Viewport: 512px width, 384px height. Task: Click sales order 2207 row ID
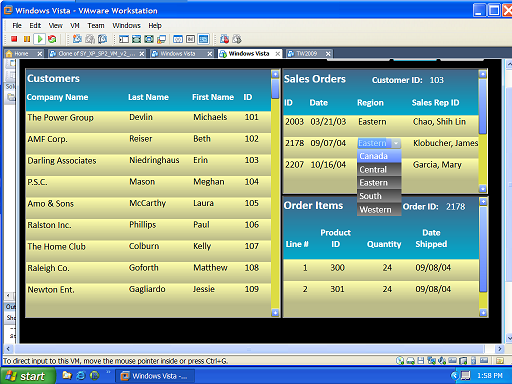294,165
